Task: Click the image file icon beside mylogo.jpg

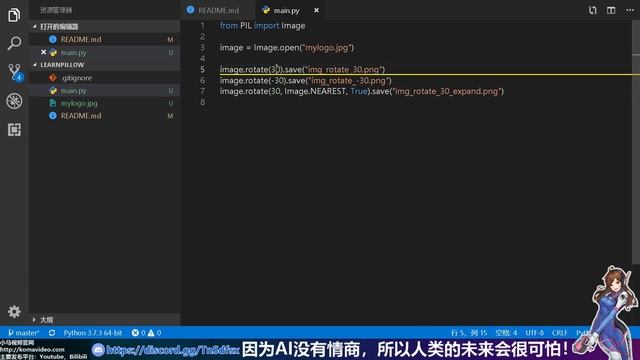Action: pos(53,103)
